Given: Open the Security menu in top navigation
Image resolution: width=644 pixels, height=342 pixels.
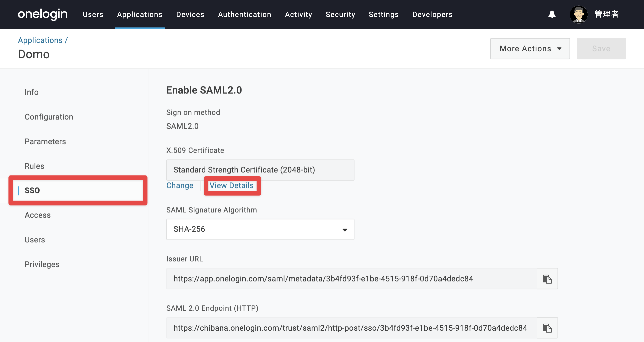Looking at the screenshot, I should [340, 14].
